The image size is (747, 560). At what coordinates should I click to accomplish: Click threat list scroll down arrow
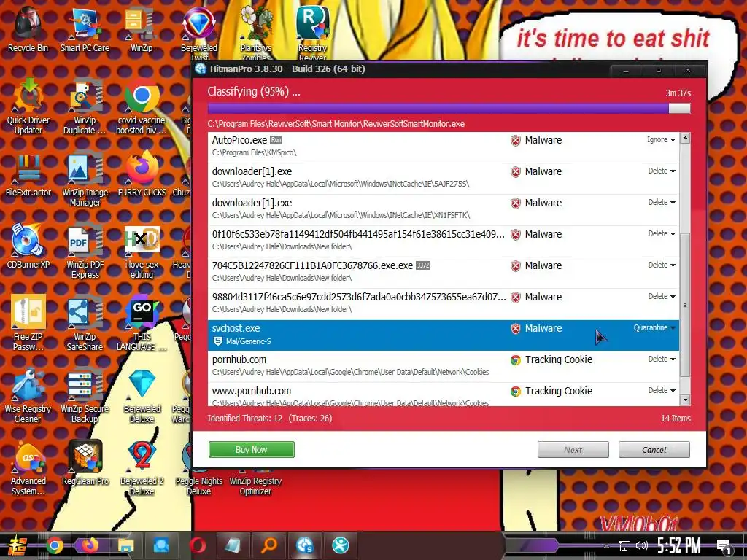[685, 400]
